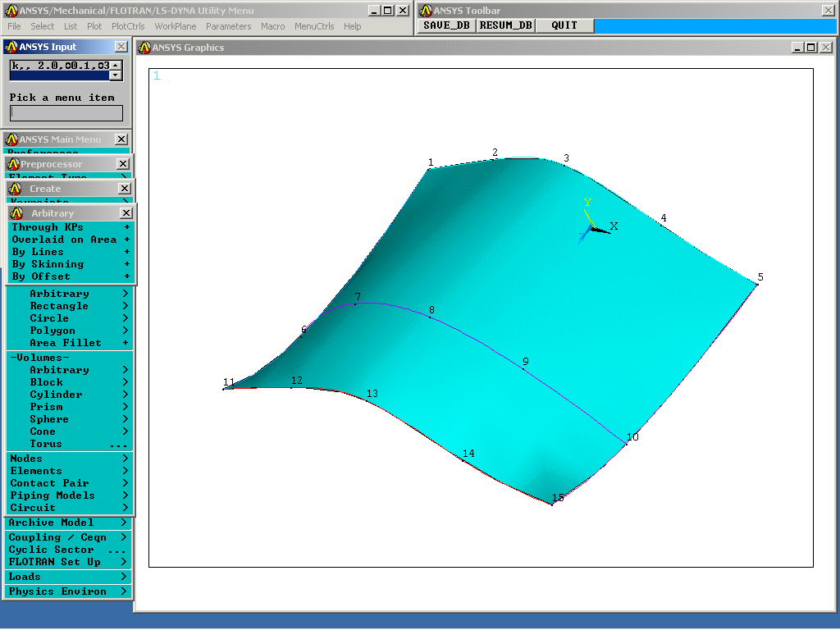
Task: Open the WorkPlane menu
Action: [176, 26]
